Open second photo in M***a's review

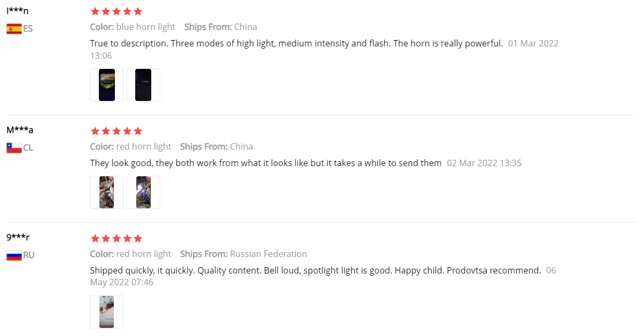point(143,192)
